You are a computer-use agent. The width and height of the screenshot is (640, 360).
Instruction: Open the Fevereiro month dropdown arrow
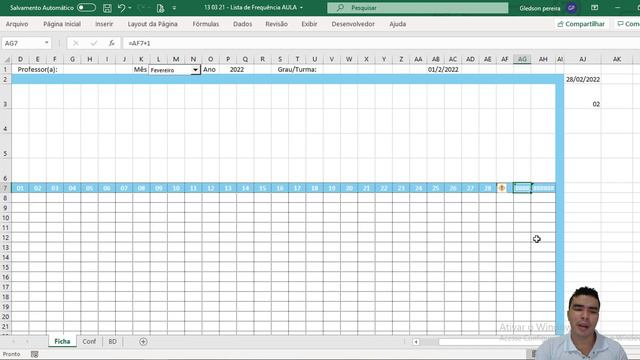tap(196, 70)
